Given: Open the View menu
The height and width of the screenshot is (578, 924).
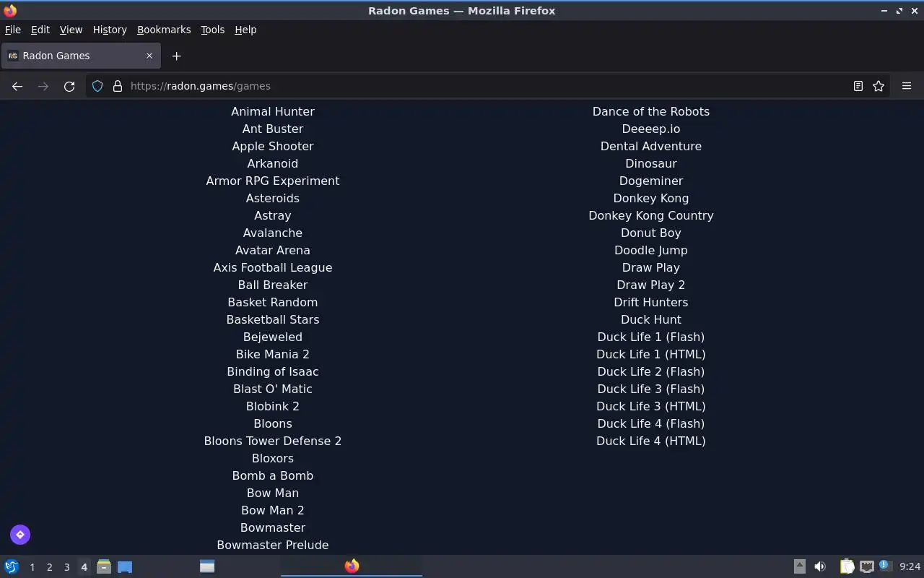Looking at the screenshot, I should (71, 30).
